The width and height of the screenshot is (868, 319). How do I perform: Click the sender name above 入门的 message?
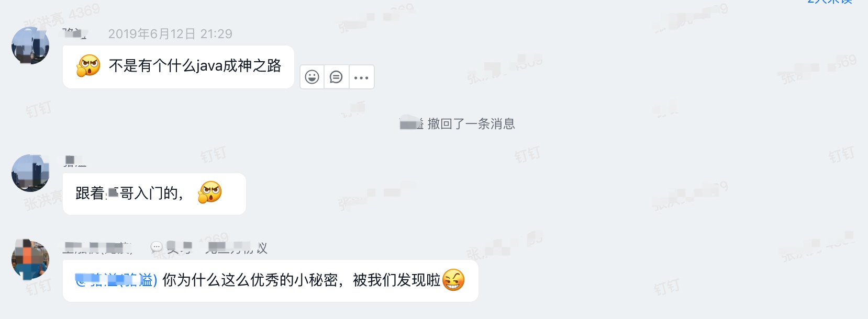[74, 161]
